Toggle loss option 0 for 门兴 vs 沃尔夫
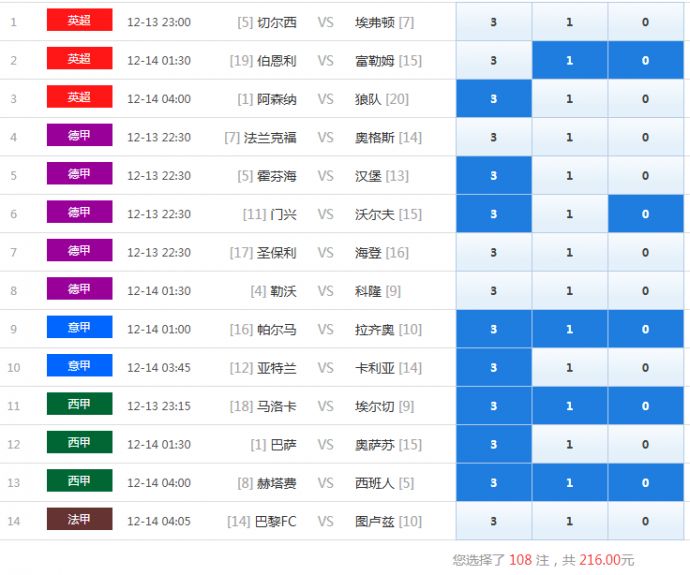This screenshot has width=690, height=575. (645, 214)
